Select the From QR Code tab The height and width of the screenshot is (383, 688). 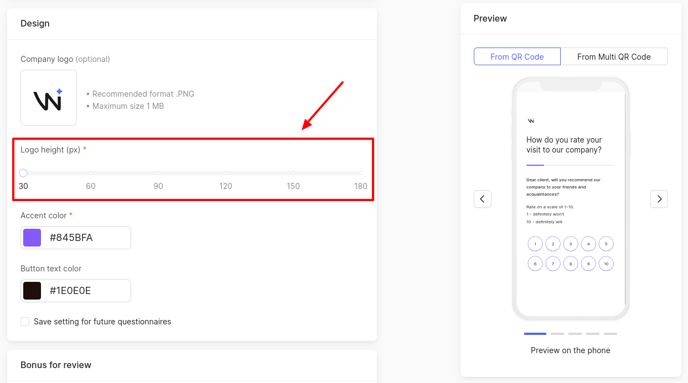click(x=517, y=57)
